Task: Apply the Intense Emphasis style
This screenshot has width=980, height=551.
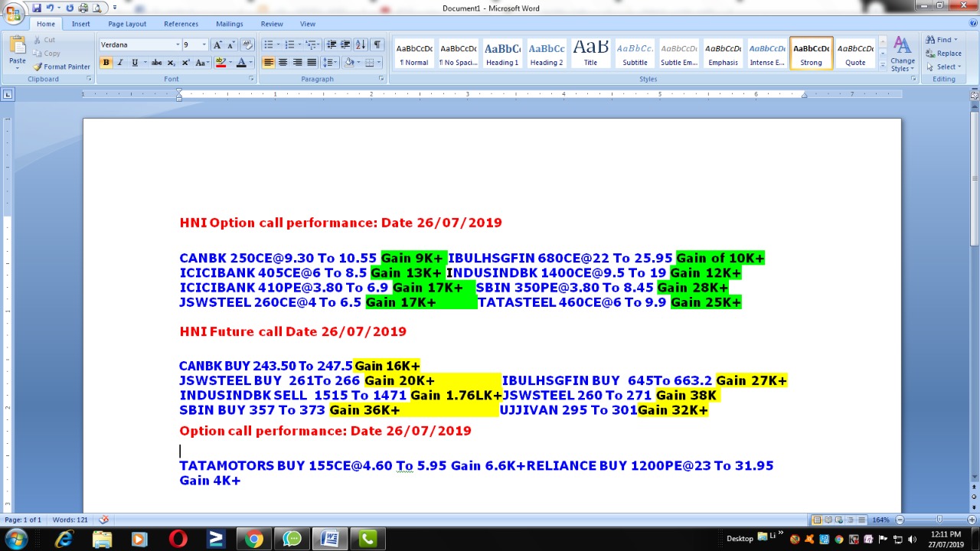Action: click(767, 54)
